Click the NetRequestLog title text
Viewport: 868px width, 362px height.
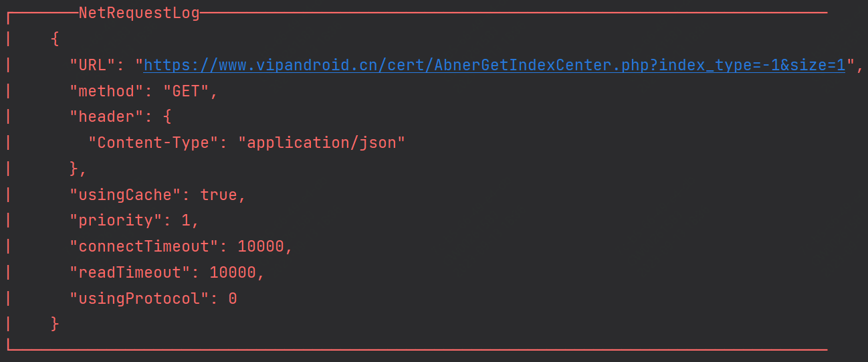point(139,13)
